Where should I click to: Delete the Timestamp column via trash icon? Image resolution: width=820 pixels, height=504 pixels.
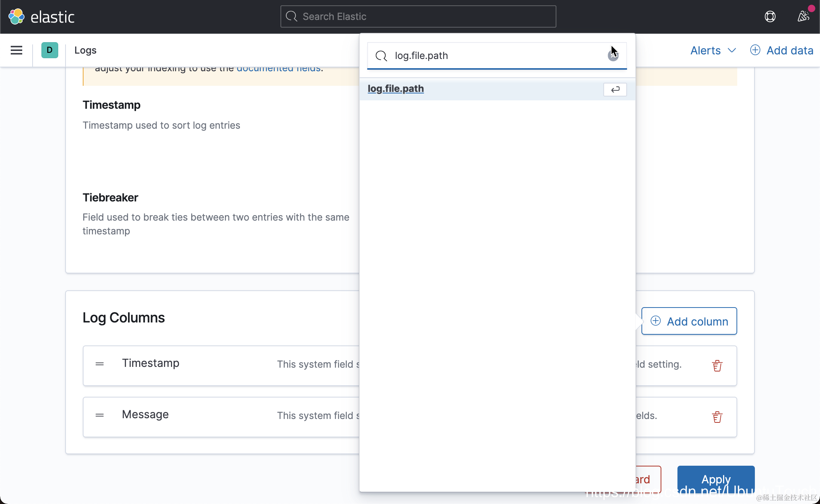coord(717,366)
